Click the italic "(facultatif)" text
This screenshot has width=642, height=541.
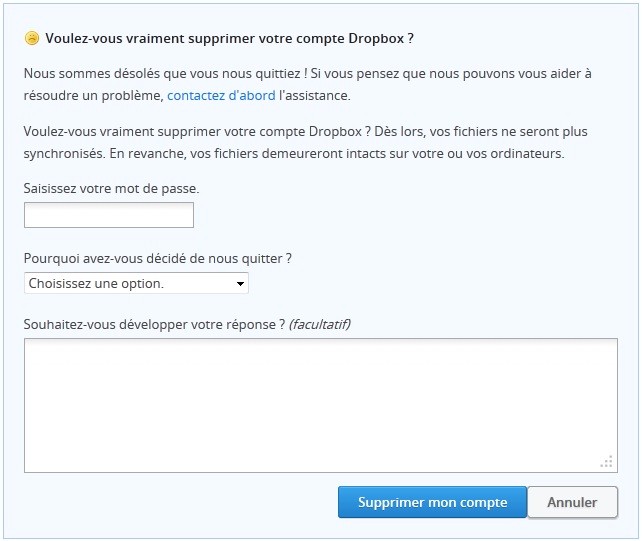click(319, 324)
